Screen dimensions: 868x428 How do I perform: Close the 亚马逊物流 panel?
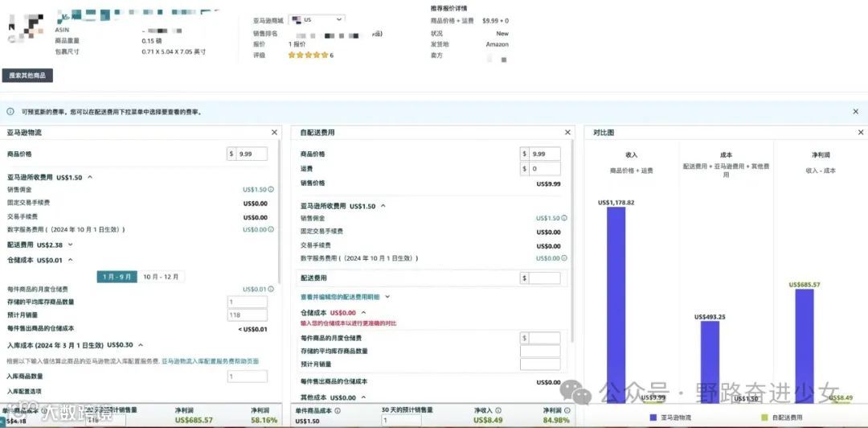(275, 133)
